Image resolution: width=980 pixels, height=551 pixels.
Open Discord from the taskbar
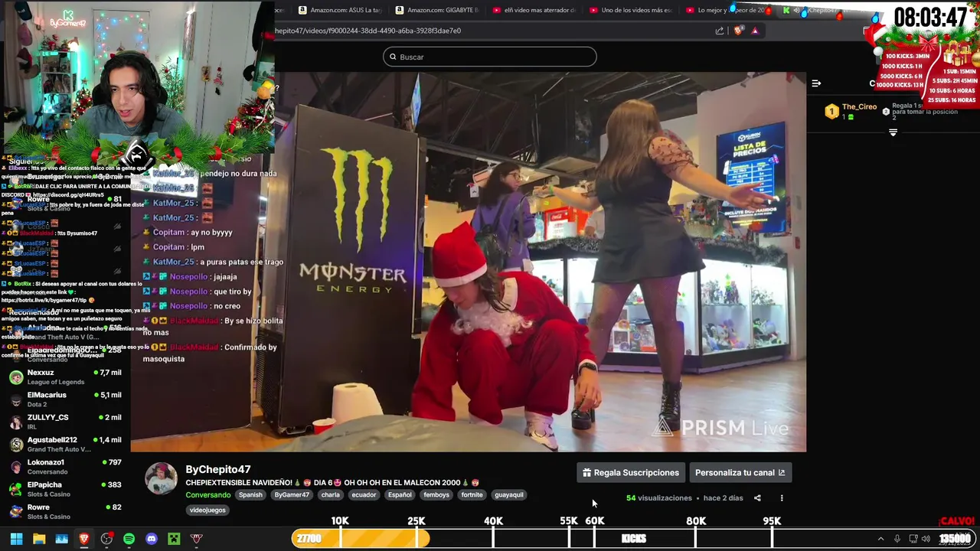pyautogui.click(x=152, y=539)
